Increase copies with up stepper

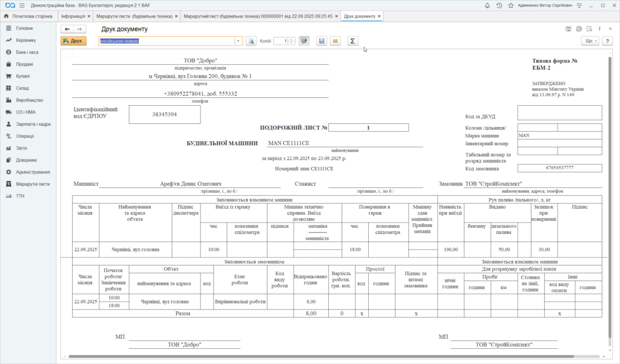(291, 39)
